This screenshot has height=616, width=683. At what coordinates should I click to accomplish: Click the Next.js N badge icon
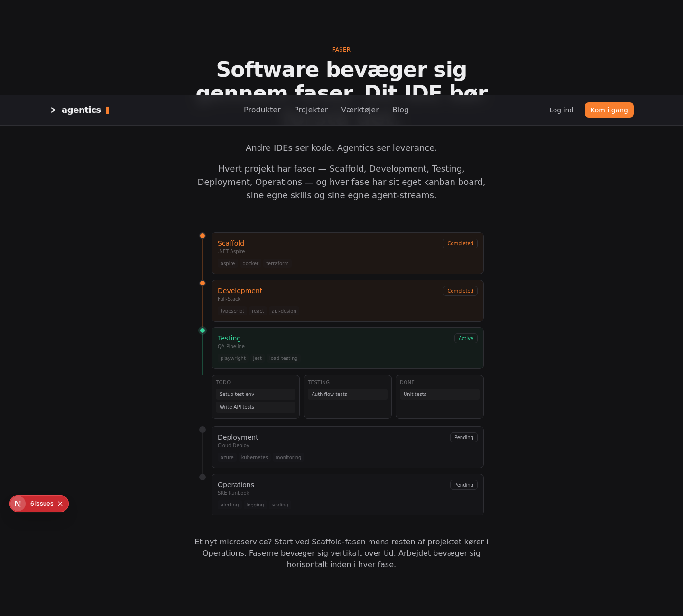18,504
